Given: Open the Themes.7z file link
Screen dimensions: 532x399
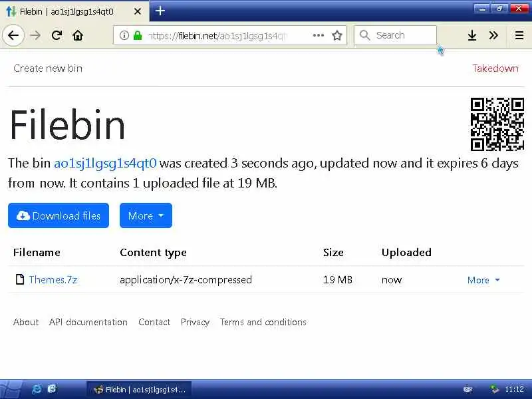Looking at the screenshot, I should coord(53,279).
